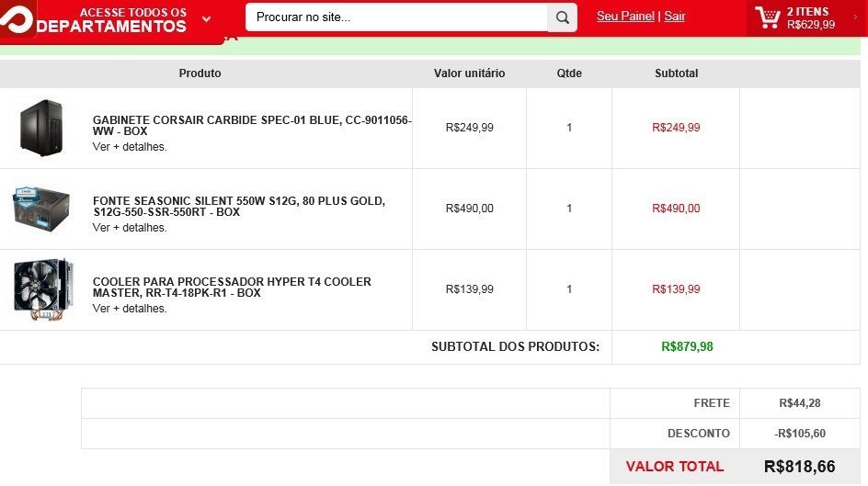Image resolution: width=868 pixels, height=486 pixels.
Task: Click the 'DESCONTO' label
Action: [699, 434]
